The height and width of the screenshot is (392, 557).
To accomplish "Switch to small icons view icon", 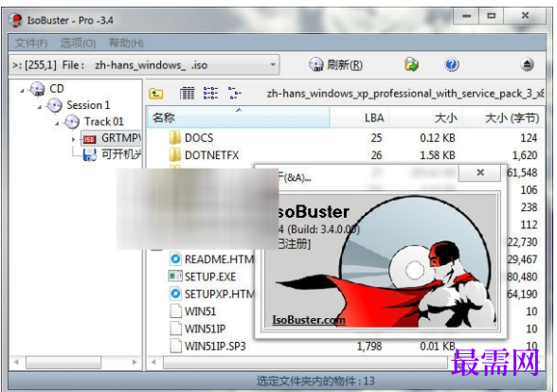I will pyautogui.click(x=210, y=93).
